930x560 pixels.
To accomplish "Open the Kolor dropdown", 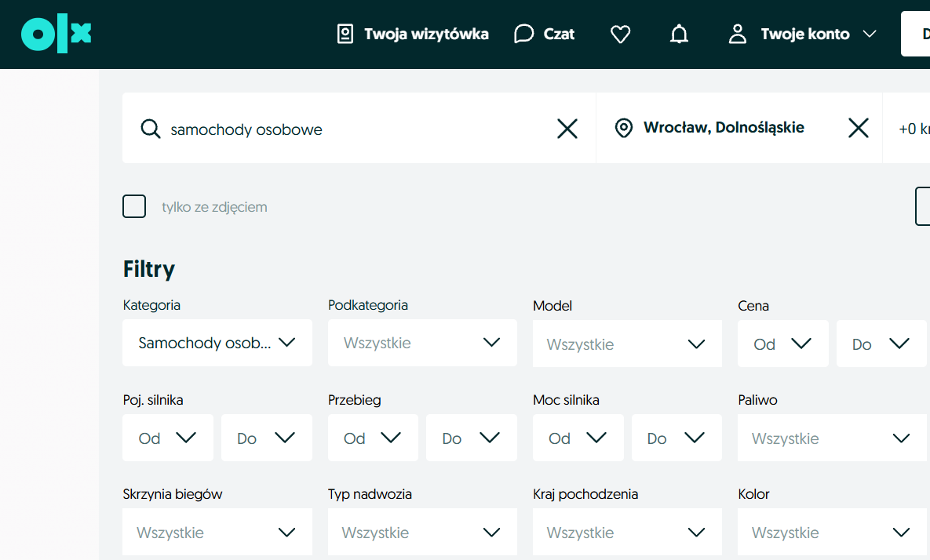I will point(832,532).
